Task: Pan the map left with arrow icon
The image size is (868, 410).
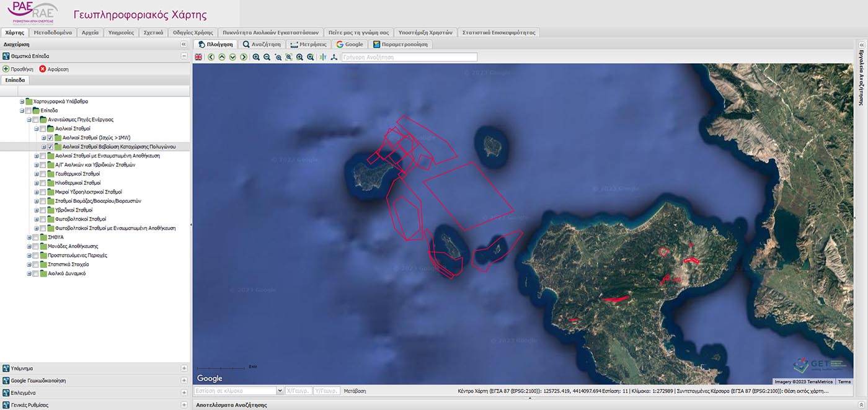Action: tap(211, 57)
